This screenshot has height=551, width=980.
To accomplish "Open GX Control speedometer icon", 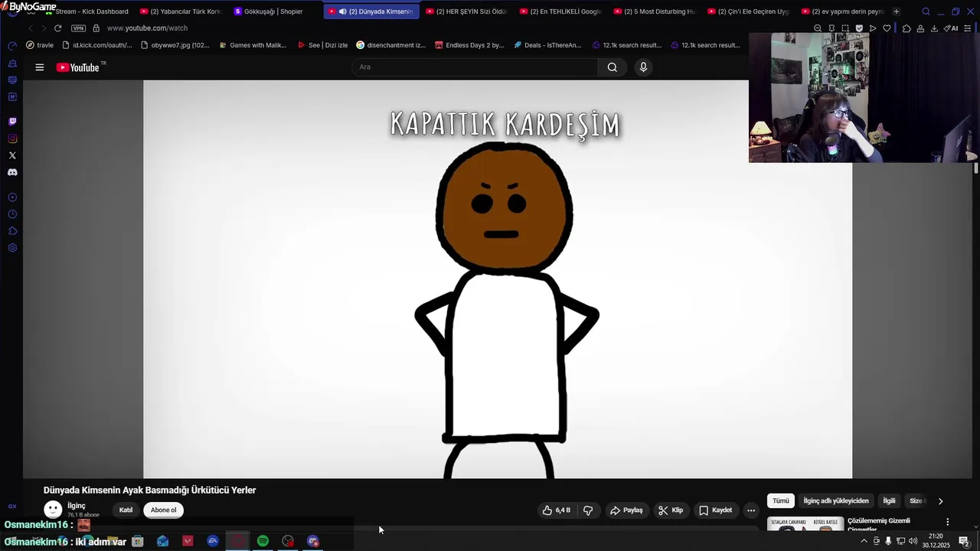I will coord(12,46).
